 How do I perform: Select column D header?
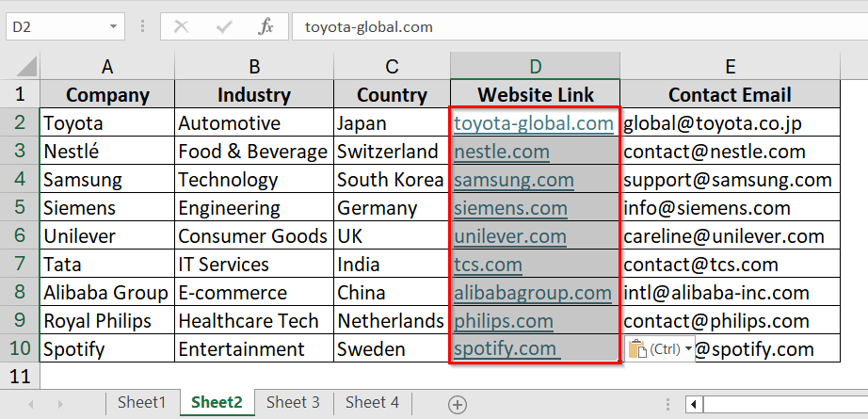[x=536, y=67]
